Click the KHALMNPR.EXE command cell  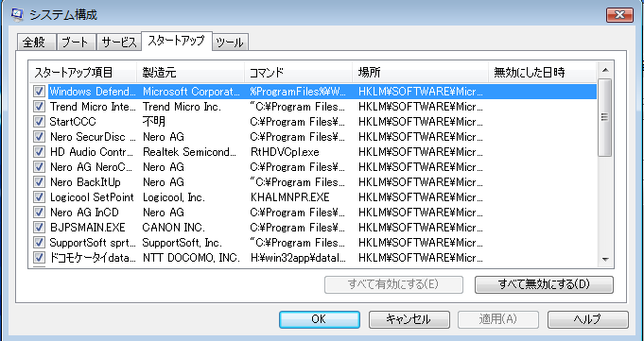click(290, 197)
